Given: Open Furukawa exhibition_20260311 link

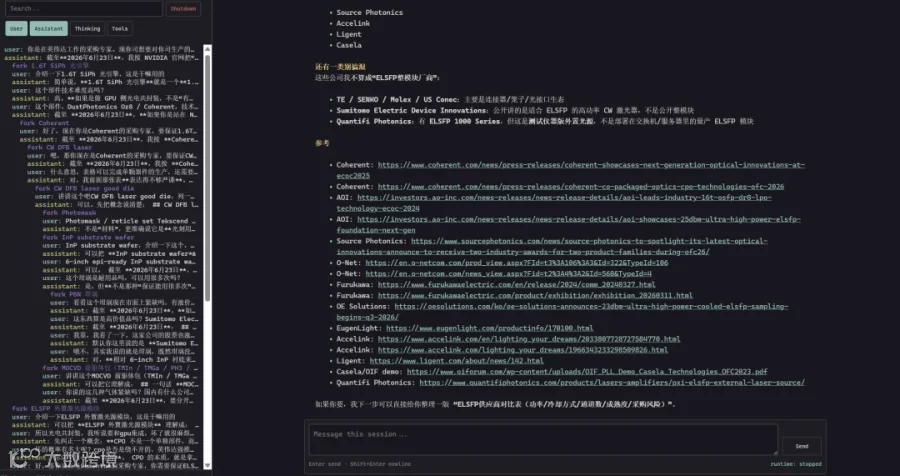Looking at the screenshot, I should (535, 296).
